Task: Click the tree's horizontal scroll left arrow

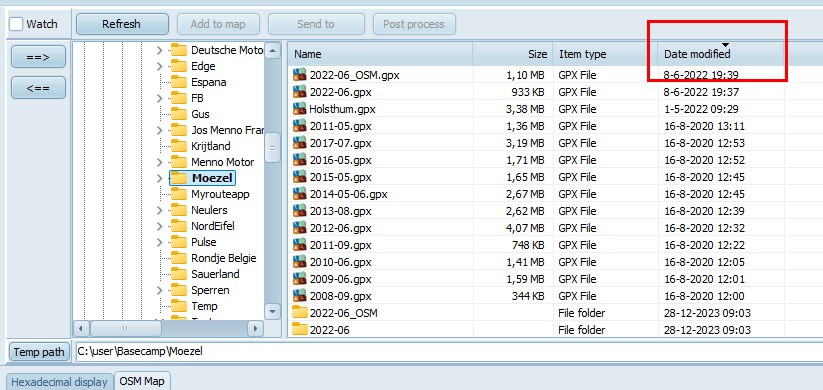Action: point(81,329)
